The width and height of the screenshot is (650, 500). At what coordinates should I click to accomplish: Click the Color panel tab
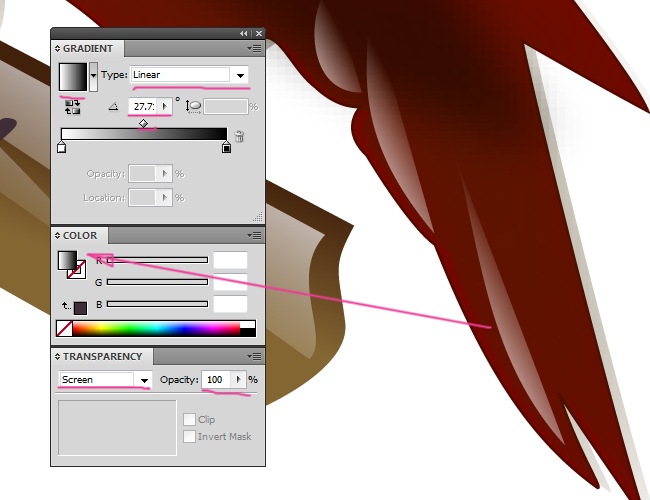[x=80, y=235]
